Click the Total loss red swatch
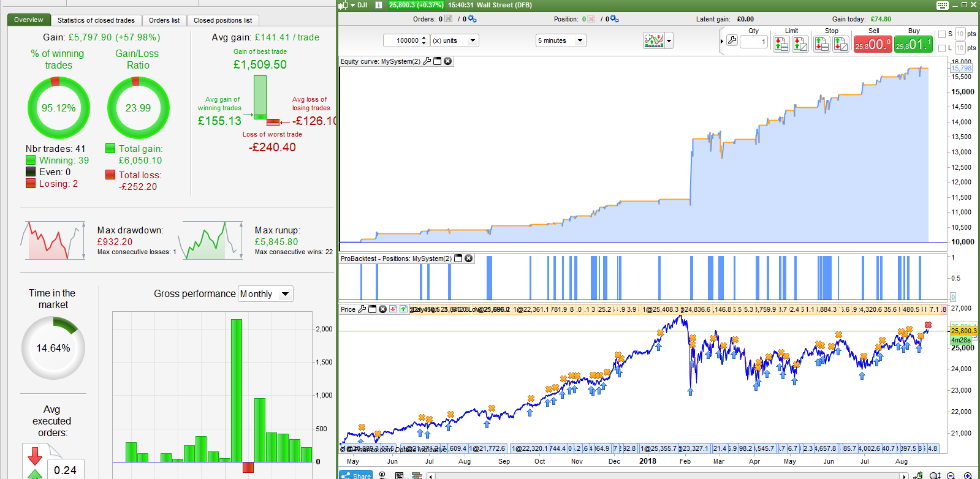Image resolution: width=980 pixels, height=479 pixels. (110, 175)
